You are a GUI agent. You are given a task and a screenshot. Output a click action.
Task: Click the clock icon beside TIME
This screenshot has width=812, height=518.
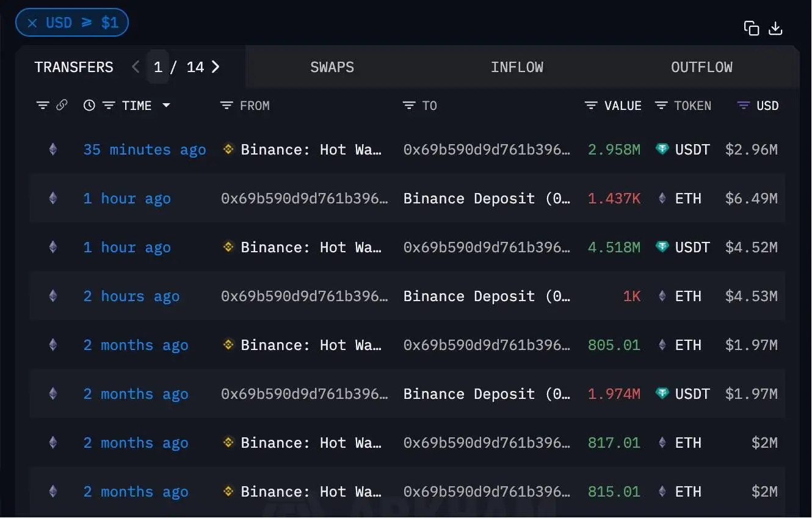[x=89, y=106]
